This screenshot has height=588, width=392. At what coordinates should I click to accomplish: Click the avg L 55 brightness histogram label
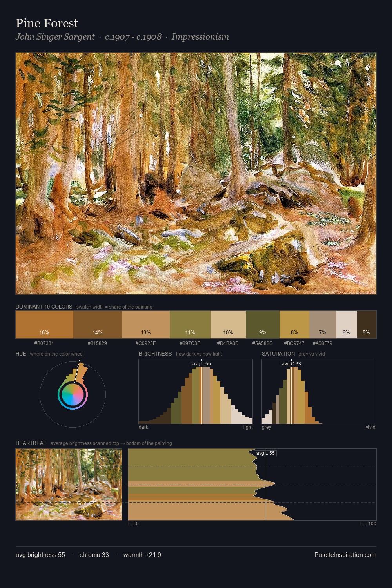(x=201, y=364)
